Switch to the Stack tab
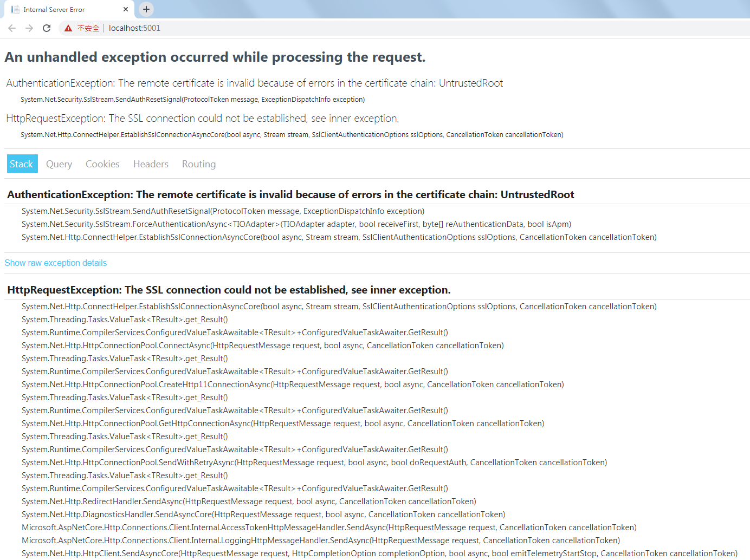 (22, 164)
